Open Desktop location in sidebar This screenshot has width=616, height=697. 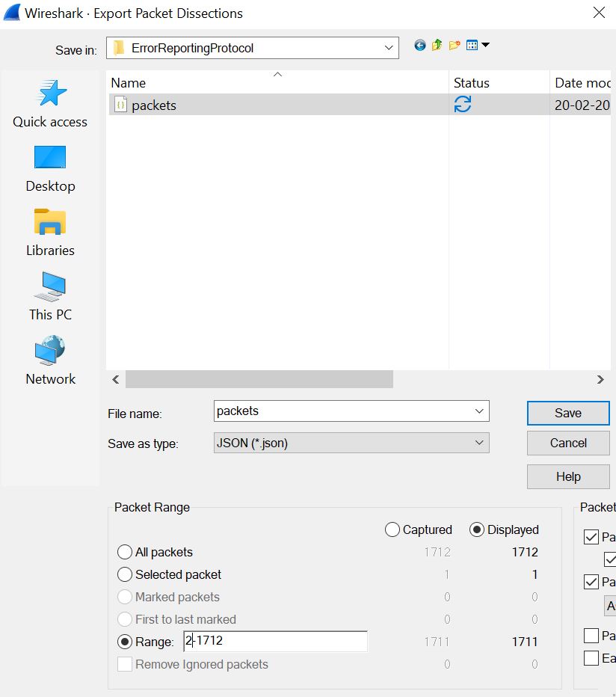pyautogui.click(x=50, y=168)
